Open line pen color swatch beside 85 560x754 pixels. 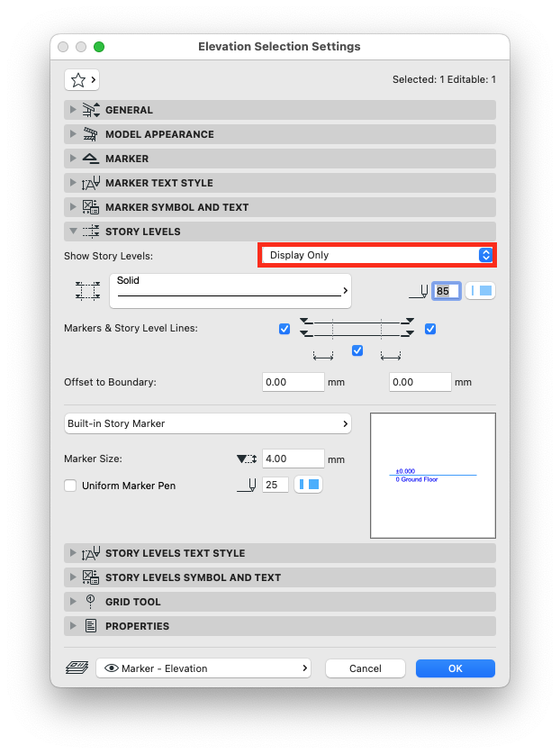point(480,291)
